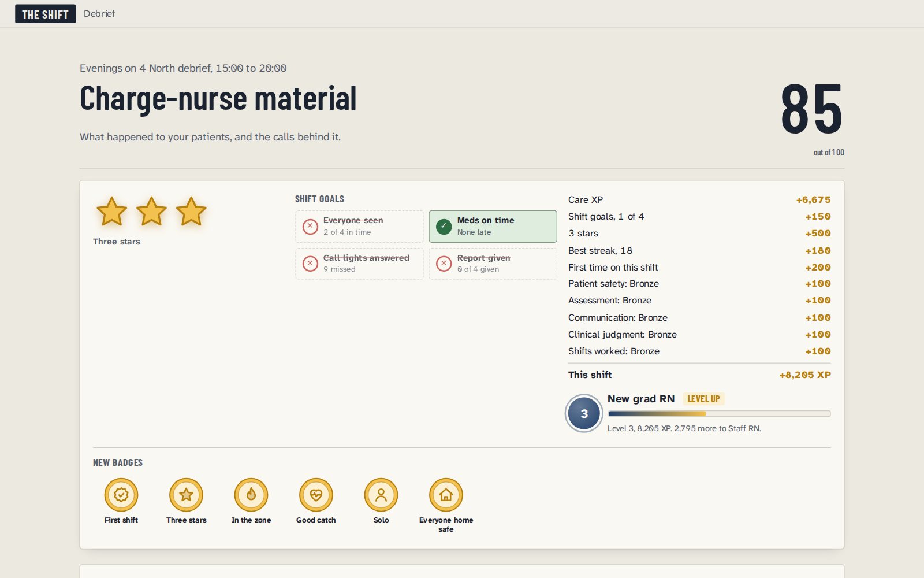The height and width of the screenshot is (578, 924).
Task: Click the XP progress bar to Staff RN
Action: pos(719,414)
